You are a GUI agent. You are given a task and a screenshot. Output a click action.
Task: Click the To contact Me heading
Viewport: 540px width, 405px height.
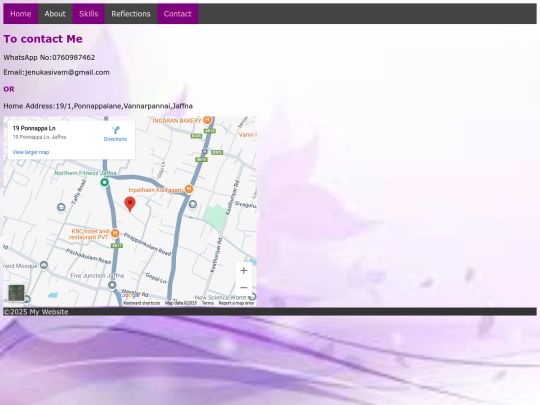click(x=43, y=39)
